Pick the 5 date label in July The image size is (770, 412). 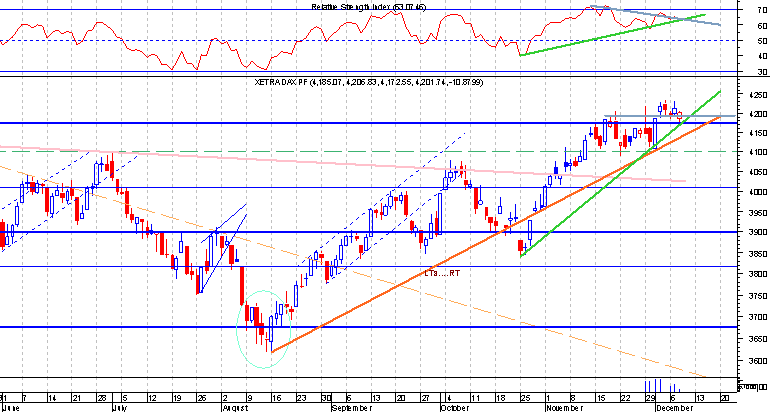[x=125, y=398]
